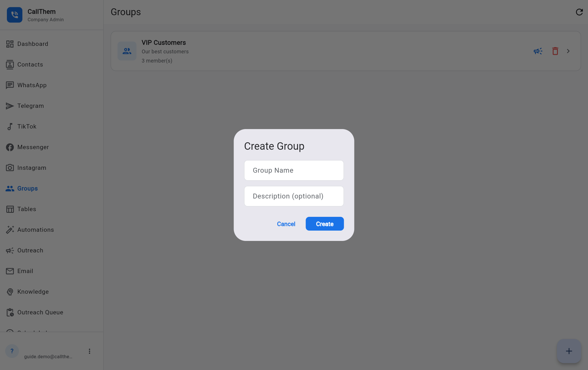
Task: Click the WhatsApp chat icon
Action: pos(10,85)
